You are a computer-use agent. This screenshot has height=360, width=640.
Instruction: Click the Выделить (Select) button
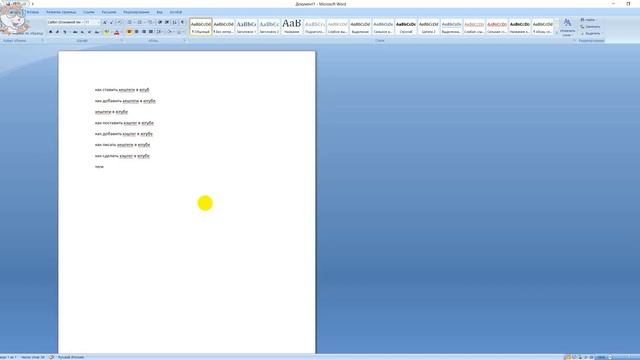point(590,33)
